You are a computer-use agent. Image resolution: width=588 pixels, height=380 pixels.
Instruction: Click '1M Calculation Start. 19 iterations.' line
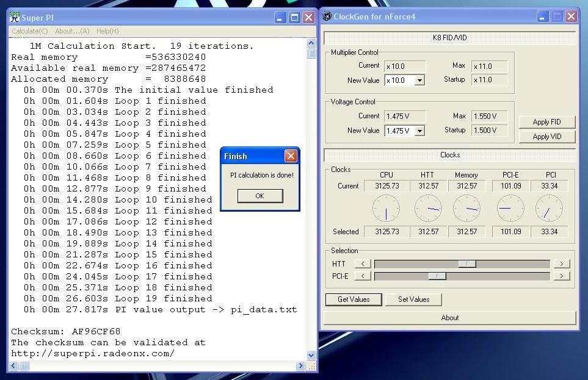pyautogui.click(x=142, y=46)
